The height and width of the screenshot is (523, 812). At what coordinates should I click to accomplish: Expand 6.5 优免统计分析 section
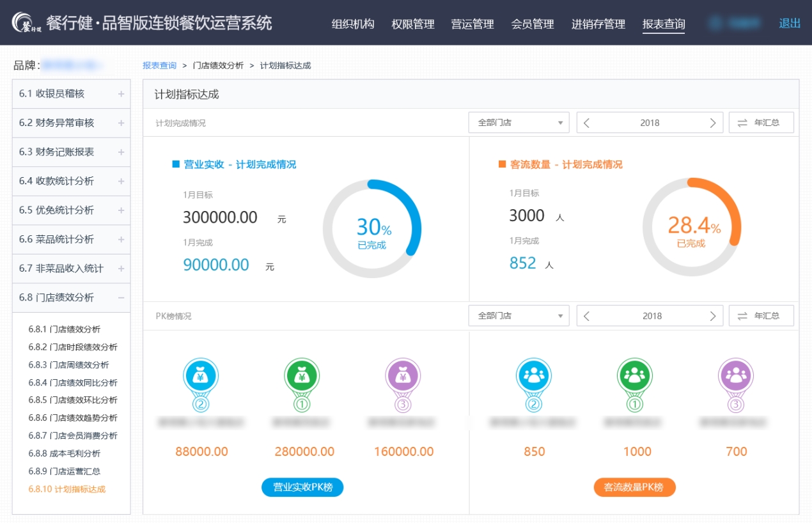[71, 210]
